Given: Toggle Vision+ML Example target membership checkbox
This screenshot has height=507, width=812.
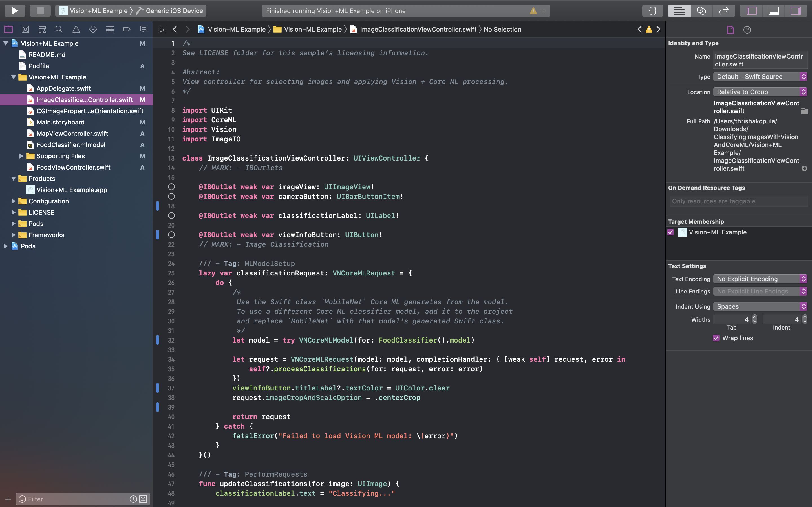Looking at the screenshot, I should pos(671,232).
